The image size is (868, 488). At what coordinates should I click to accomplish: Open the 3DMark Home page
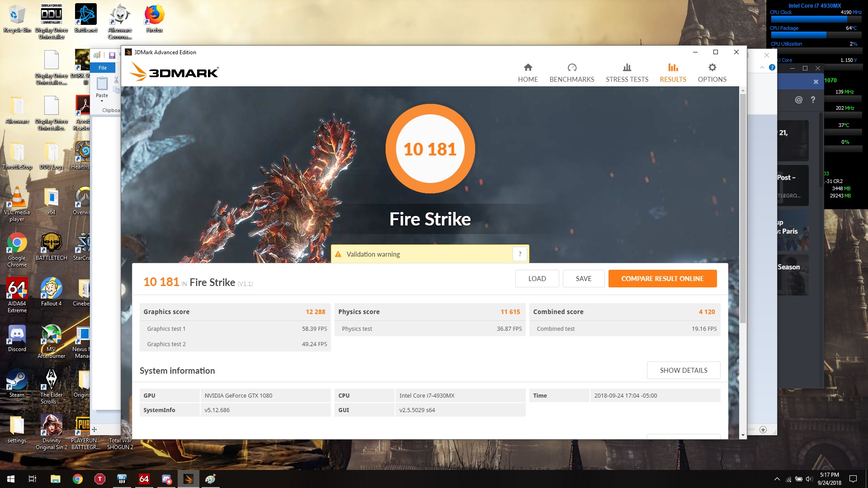click(x=528, y=73)
